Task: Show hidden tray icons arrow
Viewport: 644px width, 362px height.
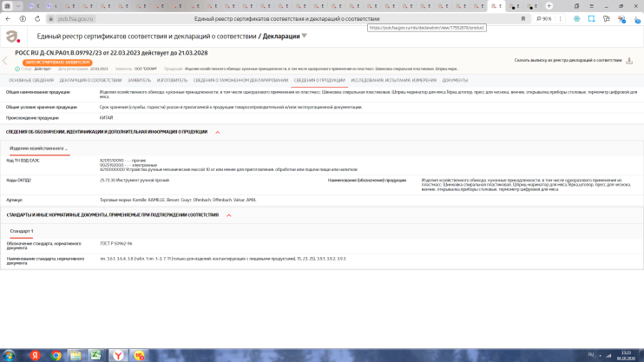Action: coord(600,355)
